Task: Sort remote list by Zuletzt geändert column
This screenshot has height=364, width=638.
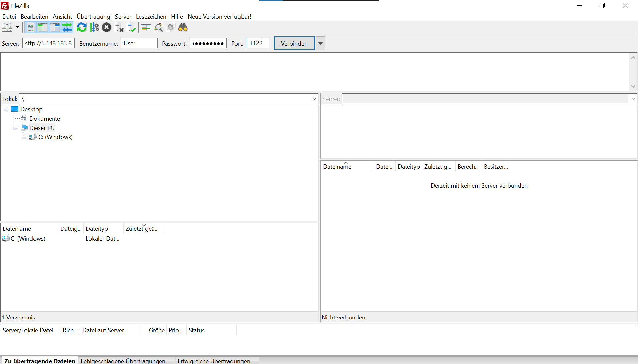Action: click(x=438, y=167)
